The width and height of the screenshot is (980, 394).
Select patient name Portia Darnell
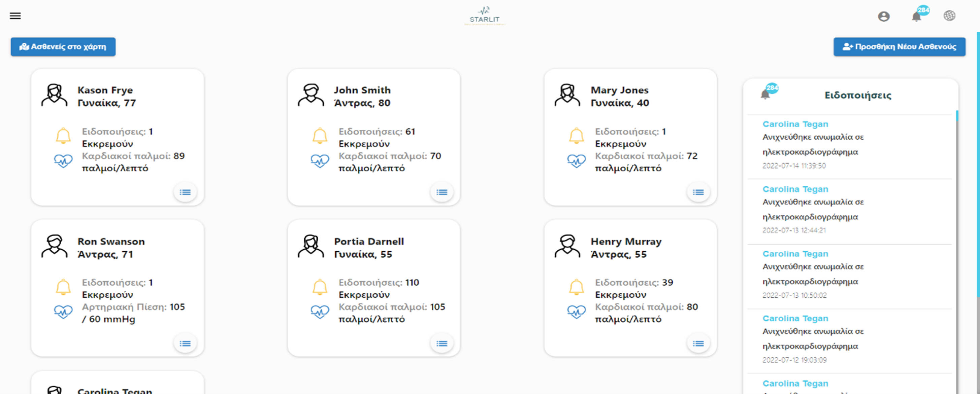point(369,241)
